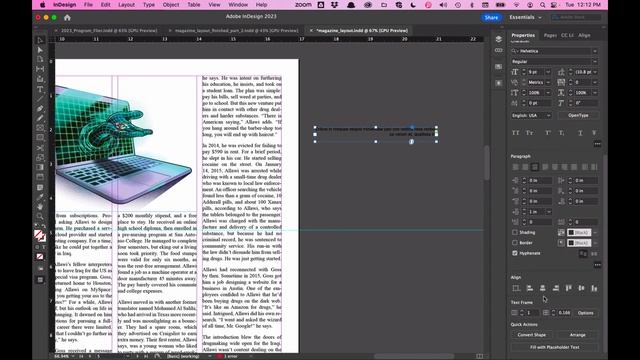640x360 pixels.
Task: Open the leading value dropdown
Action: pos(595,72)
